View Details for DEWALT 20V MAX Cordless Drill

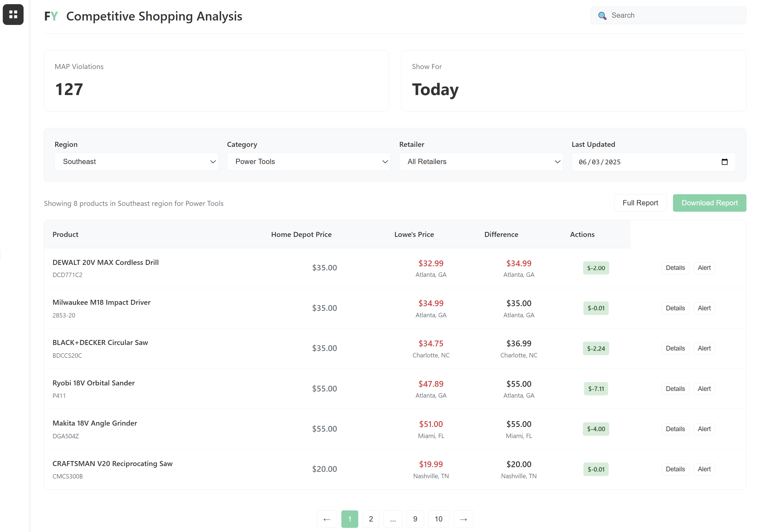tap(675, 268)
